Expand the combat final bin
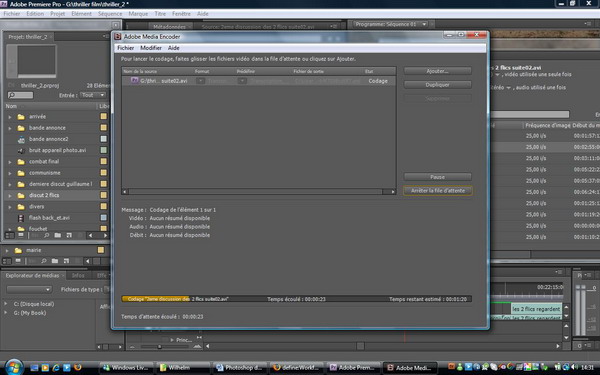 click(10, 162)
